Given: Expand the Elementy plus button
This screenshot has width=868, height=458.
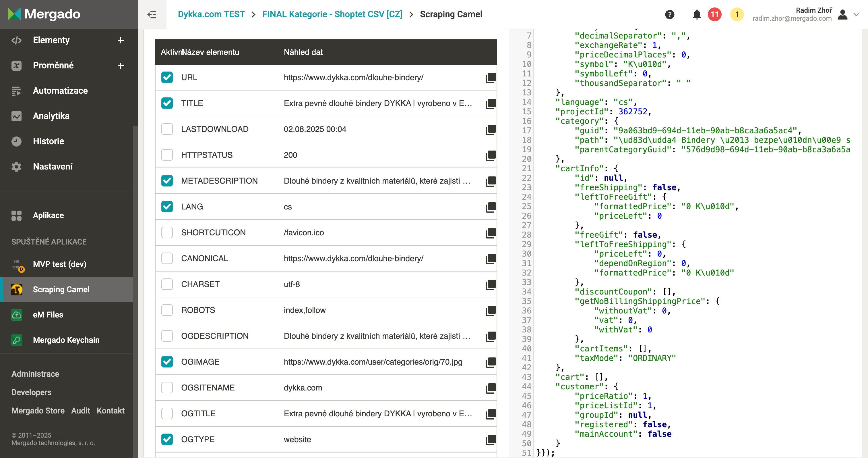Looking at the screenshot, I should click(x=121, y=41).
